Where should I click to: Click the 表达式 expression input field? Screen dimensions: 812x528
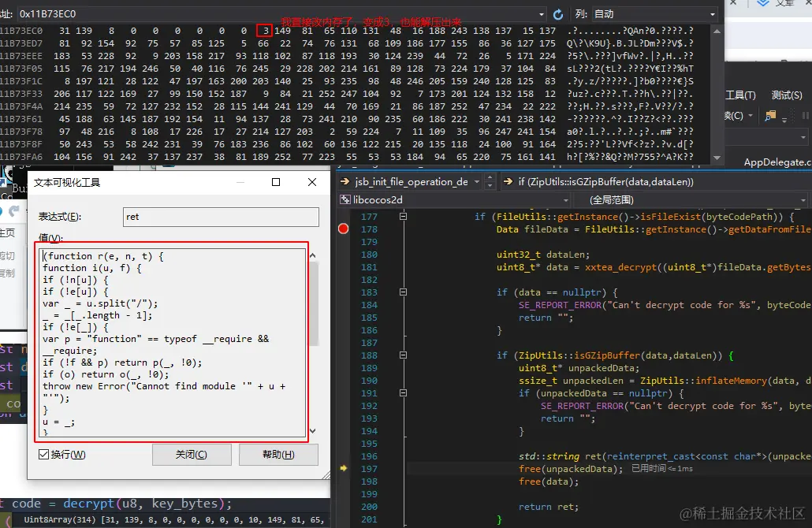(x=221, y=217)
